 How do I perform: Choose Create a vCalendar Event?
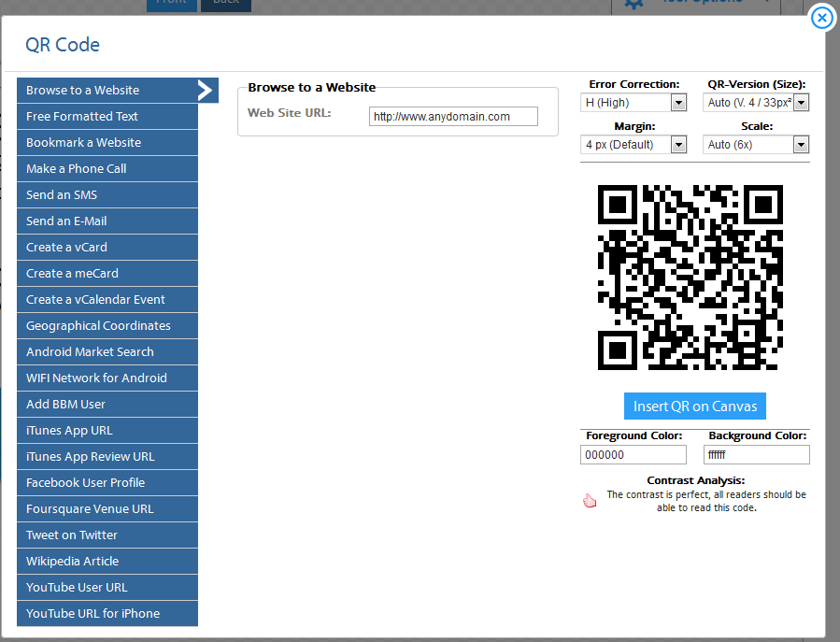(107, 300)
